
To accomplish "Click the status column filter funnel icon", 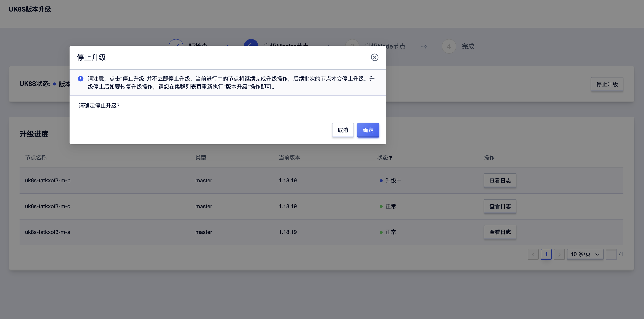I will pos(391,158).
